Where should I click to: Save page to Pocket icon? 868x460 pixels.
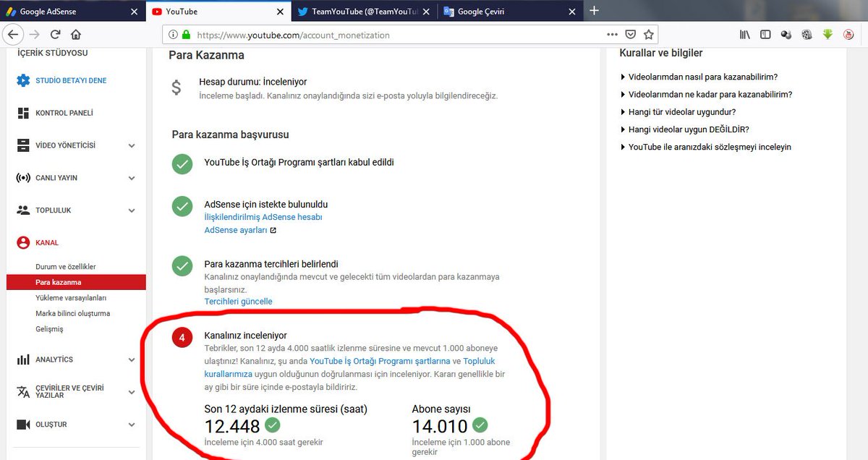(x=631, y=34)
